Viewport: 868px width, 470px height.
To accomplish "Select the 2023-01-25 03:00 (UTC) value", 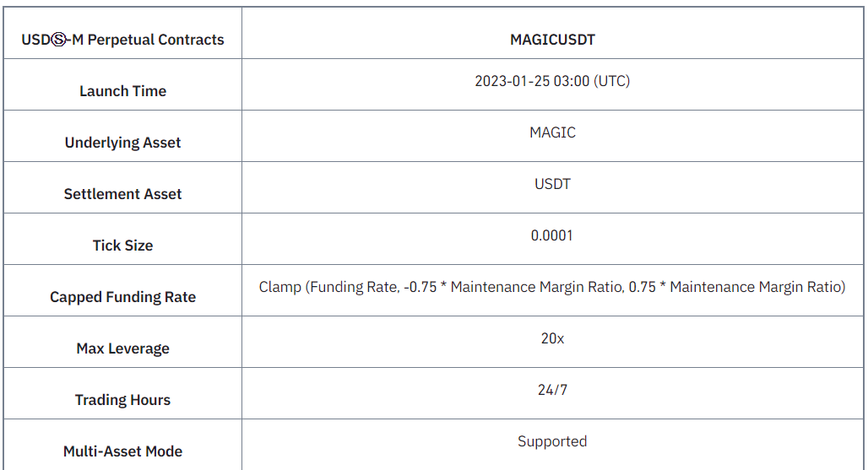I will pyautogui.click(x=552, y=81).
